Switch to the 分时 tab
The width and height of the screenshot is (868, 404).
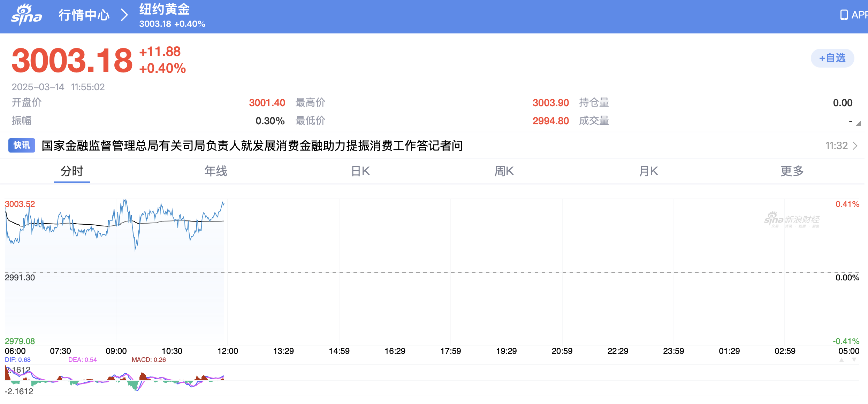[72, 171]
